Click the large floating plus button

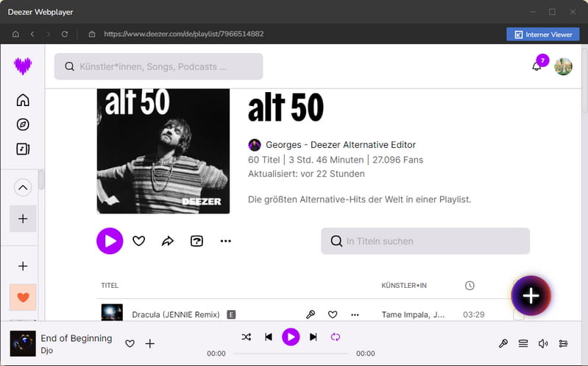(531, 296)
